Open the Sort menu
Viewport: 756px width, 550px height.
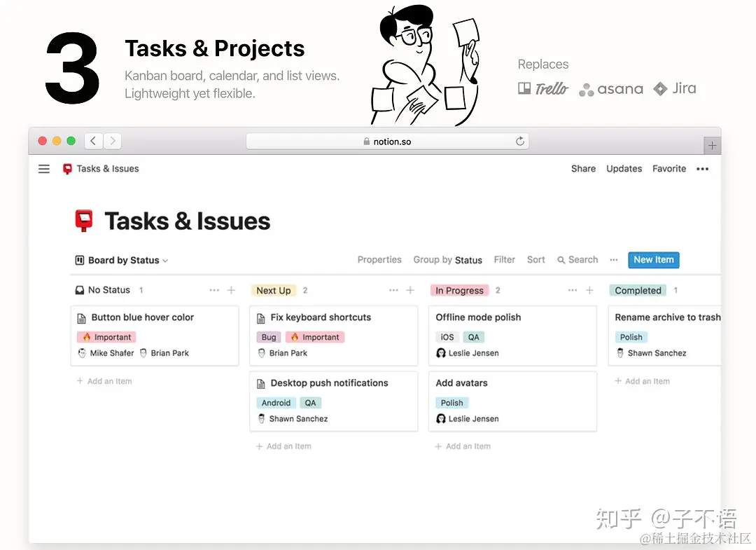point(535,259)
